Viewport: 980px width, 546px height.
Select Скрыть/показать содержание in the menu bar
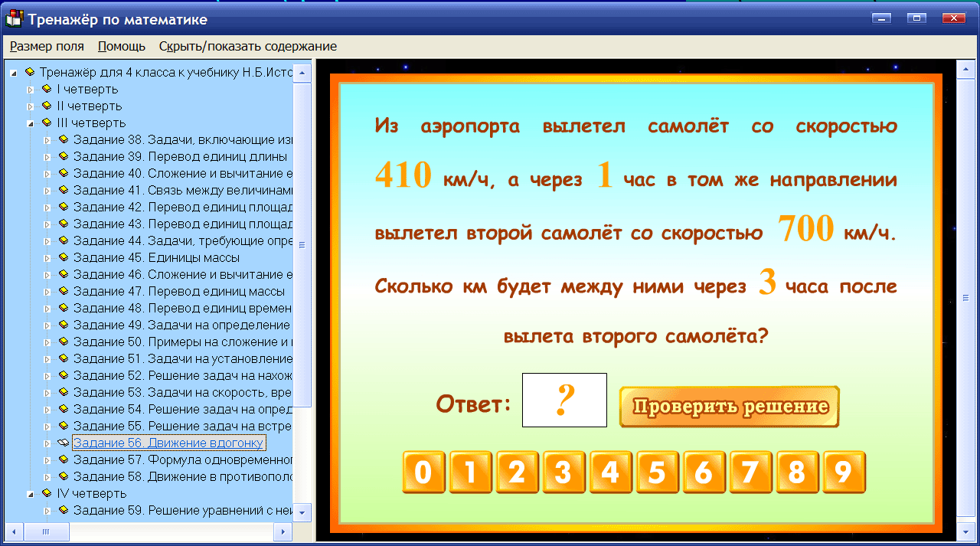tap(247, 46)
